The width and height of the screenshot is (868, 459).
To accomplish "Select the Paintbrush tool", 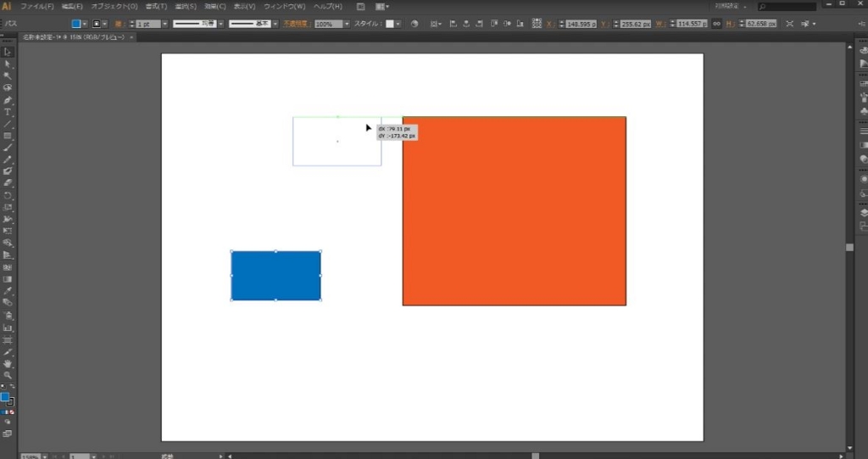I will tap(8, 148).
